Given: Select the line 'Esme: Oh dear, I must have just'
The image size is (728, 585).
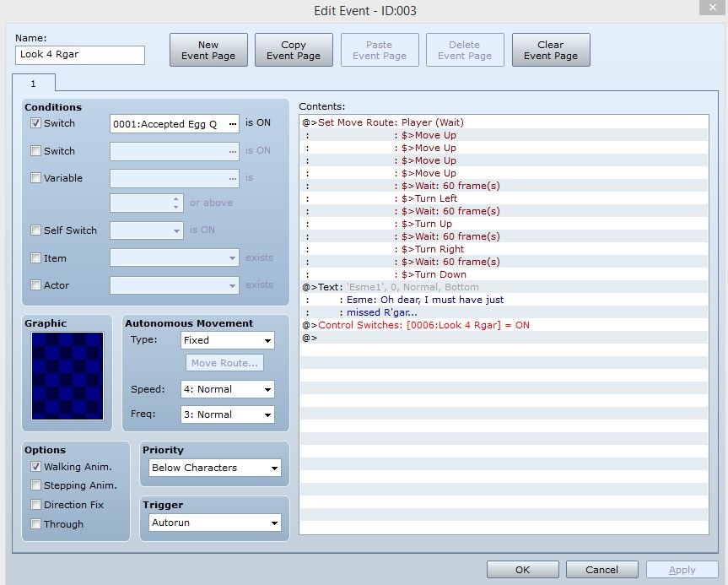Looking at the screenshot, I should 504,300.
